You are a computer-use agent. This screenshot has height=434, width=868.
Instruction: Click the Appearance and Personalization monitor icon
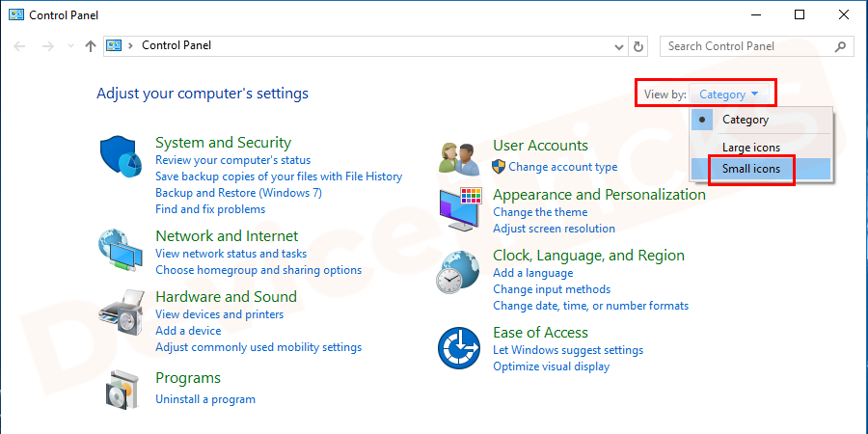pyautogui.click(x=459, y=209)
